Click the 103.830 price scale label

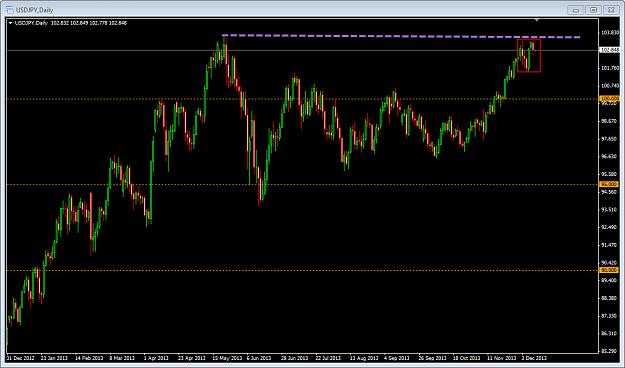click(610, 33)
